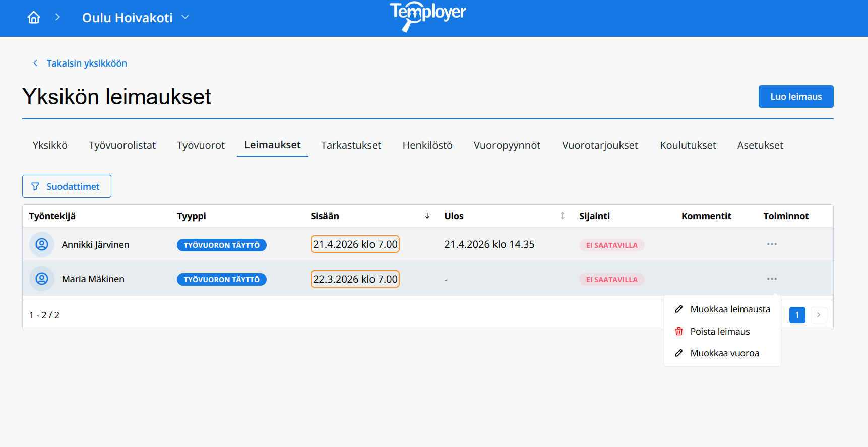This screenshot has width=868, height=447.
Task: Toggle the actions menu for Maria Mäkinen
Action: [772, 279]
